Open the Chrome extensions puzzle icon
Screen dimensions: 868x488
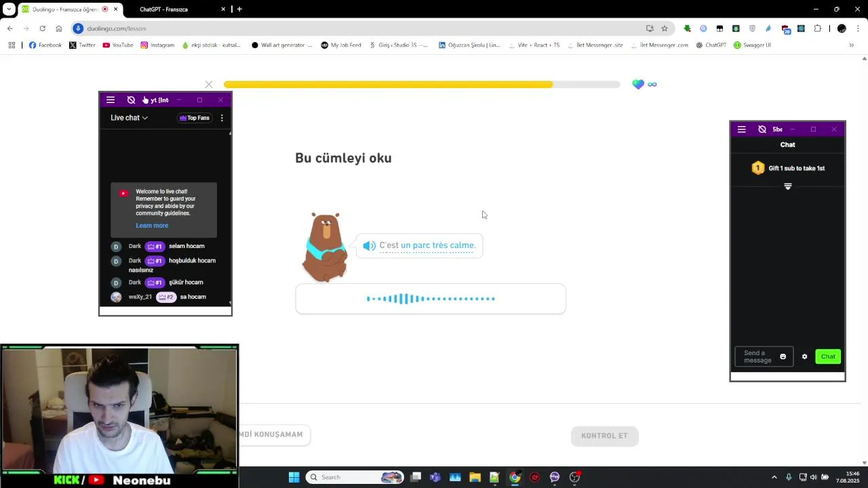click(x=817, y=28)
